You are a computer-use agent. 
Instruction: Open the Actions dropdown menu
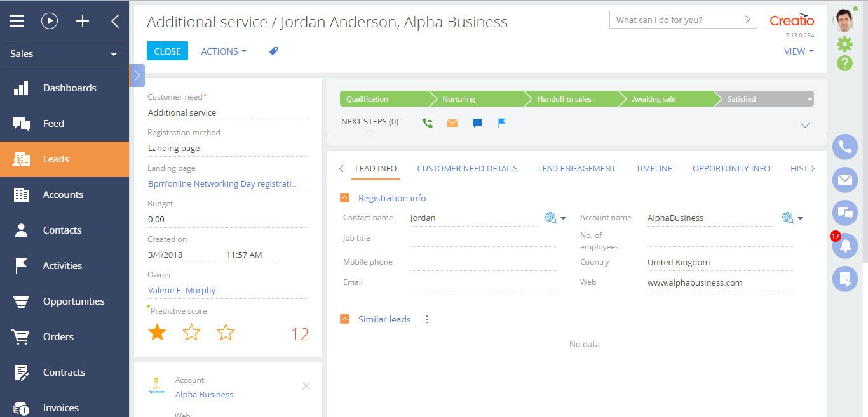pos(224,51)
